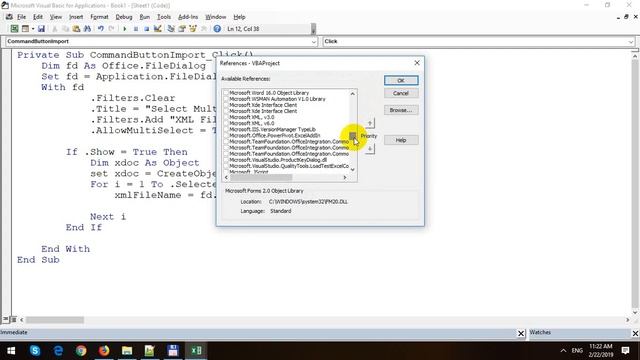Image resolution: width=640 pixels, height=360 pixels.
Task: Tick Microsoft.Office.PowerPivot.ExcelAddIn checkbox
Action: point(226,136)
